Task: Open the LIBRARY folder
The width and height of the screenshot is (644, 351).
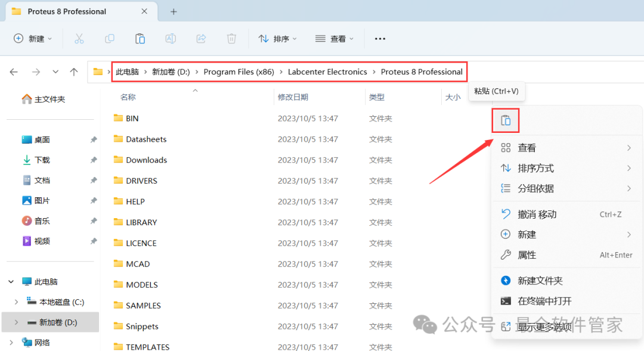Action: point(143,222)
